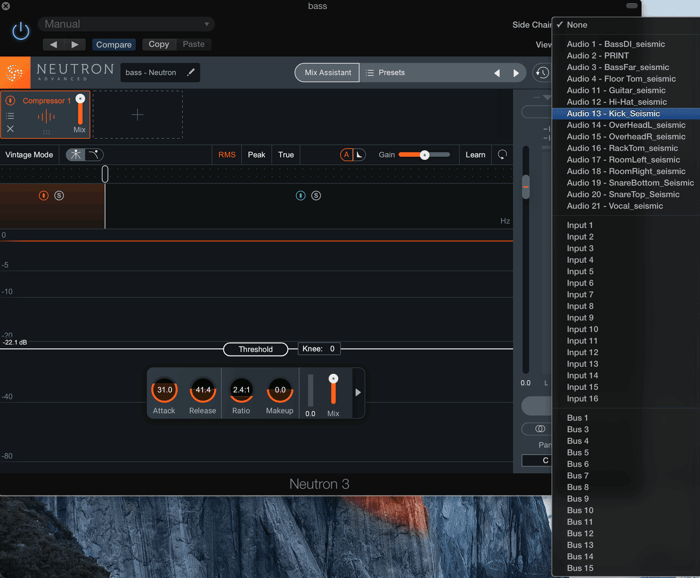Select RMS level detection mode
This screenshot has width=700, height=578.
[227, 154]
